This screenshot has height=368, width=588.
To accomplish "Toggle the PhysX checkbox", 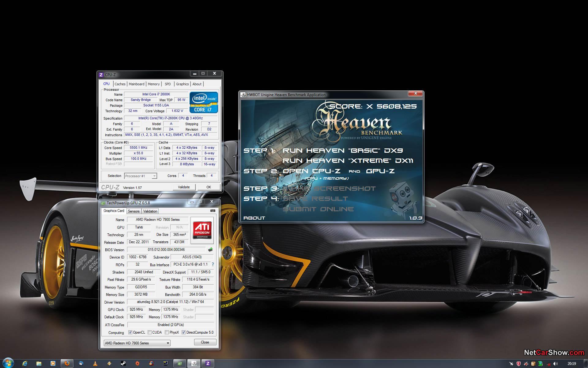I will click(167, 332).
